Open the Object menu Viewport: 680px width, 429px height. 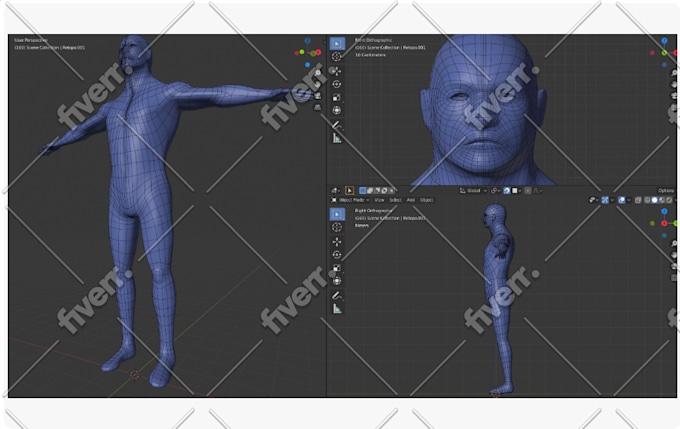426,200
